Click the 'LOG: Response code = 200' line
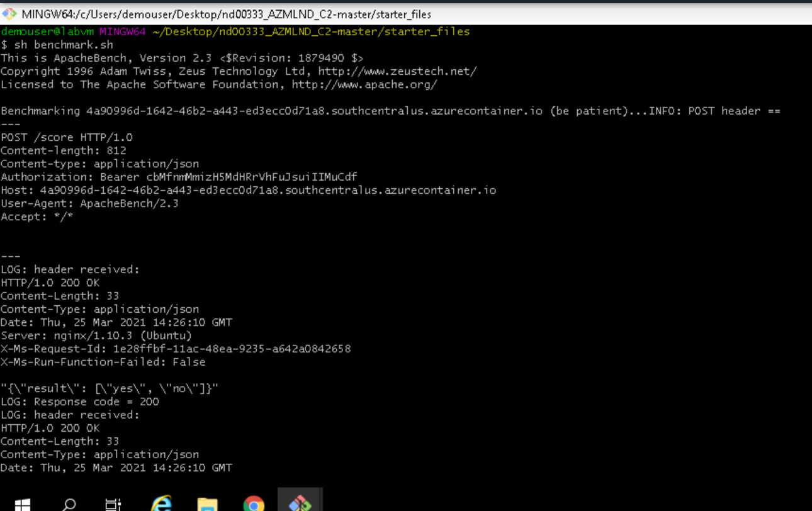This screenshot has width=812, height=511. pyautogui.click(x=80, y=401)
